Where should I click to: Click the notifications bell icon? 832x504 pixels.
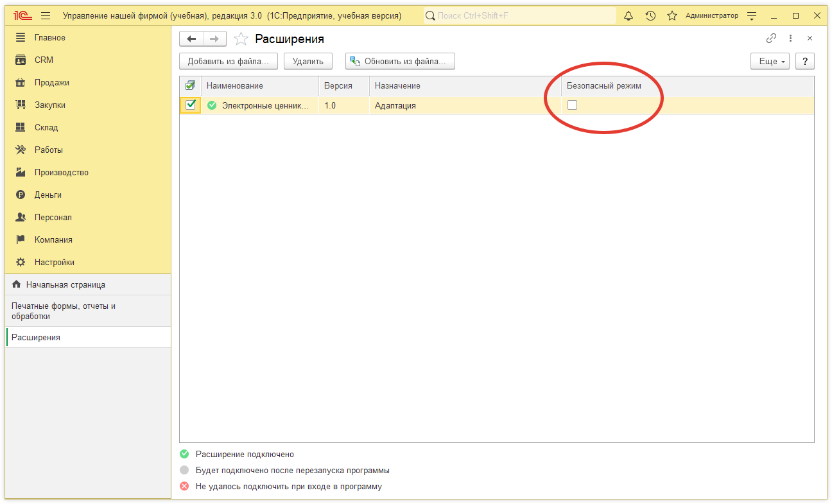[628, 15]
